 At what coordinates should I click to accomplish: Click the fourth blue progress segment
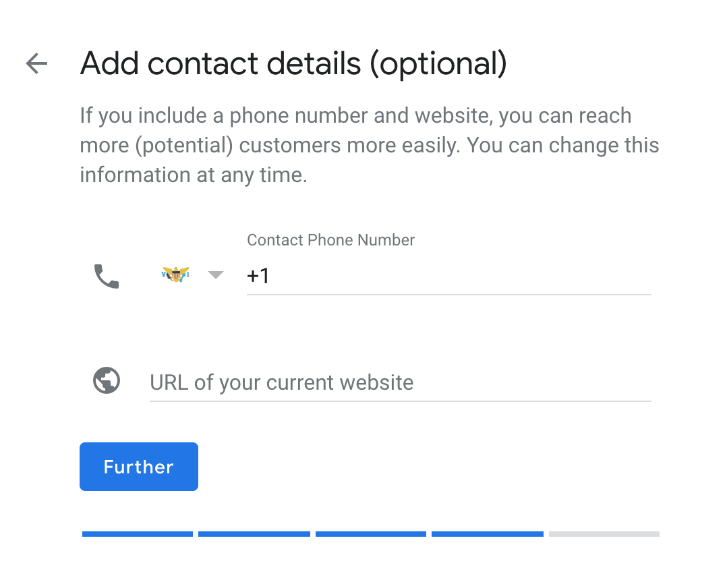(488, 534)
